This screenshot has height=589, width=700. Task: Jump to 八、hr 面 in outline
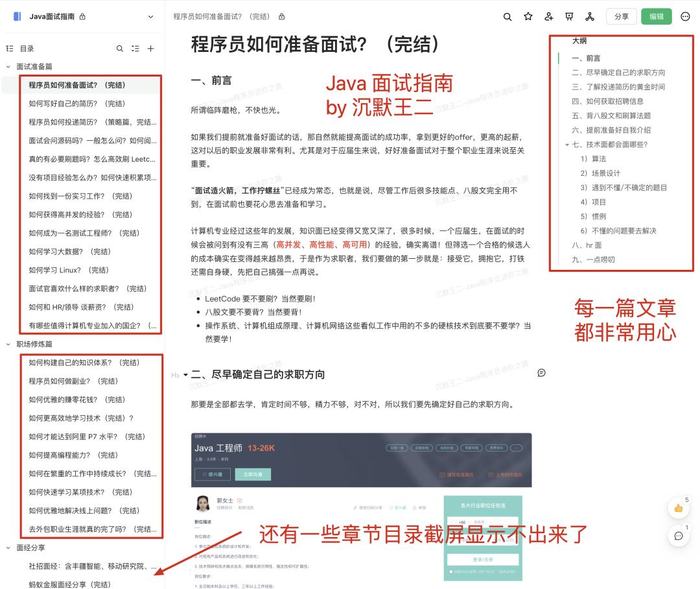(587, 245)
